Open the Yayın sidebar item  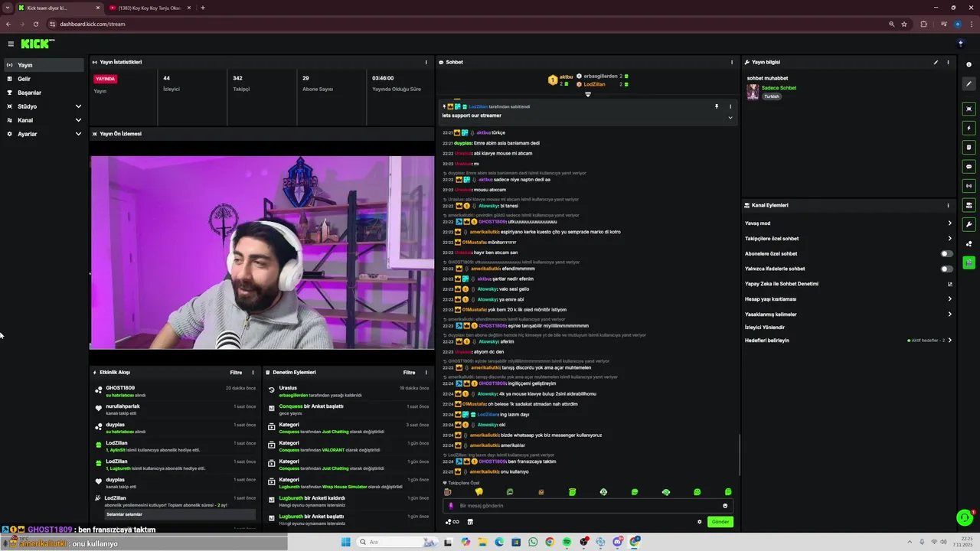[44, 65]
